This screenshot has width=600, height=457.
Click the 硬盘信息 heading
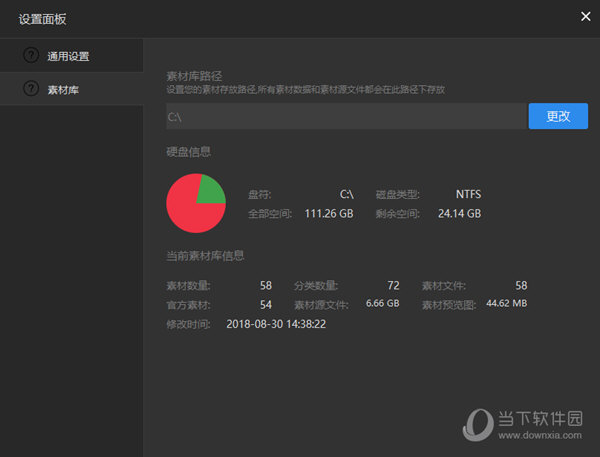point(188,152)
